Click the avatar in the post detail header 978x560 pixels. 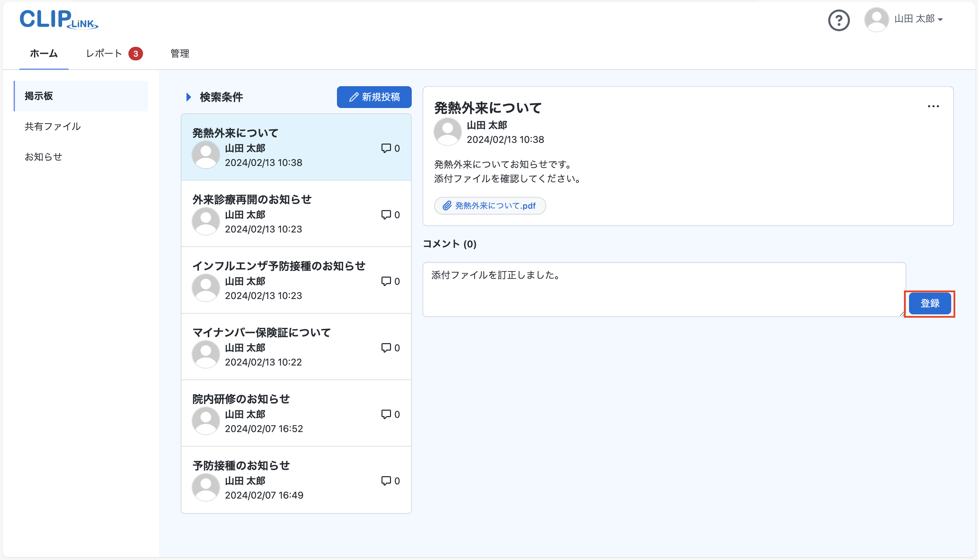(447, 132)
